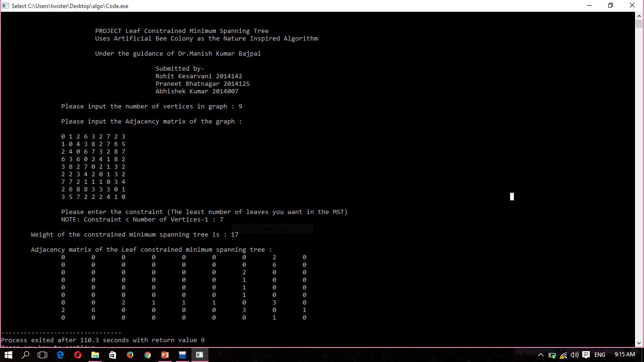Click the Code.exe console taskbar icon

(x=199, y=354)
